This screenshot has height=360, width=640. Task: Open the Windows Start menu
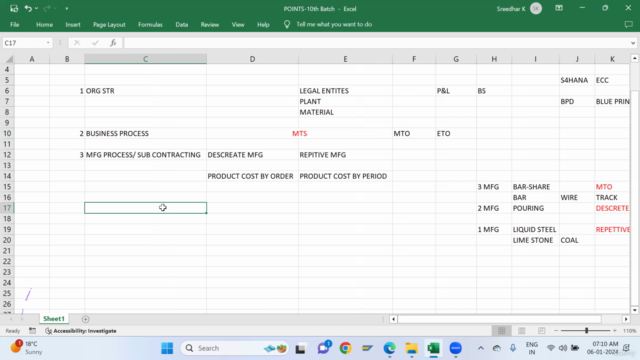point(167,348)
